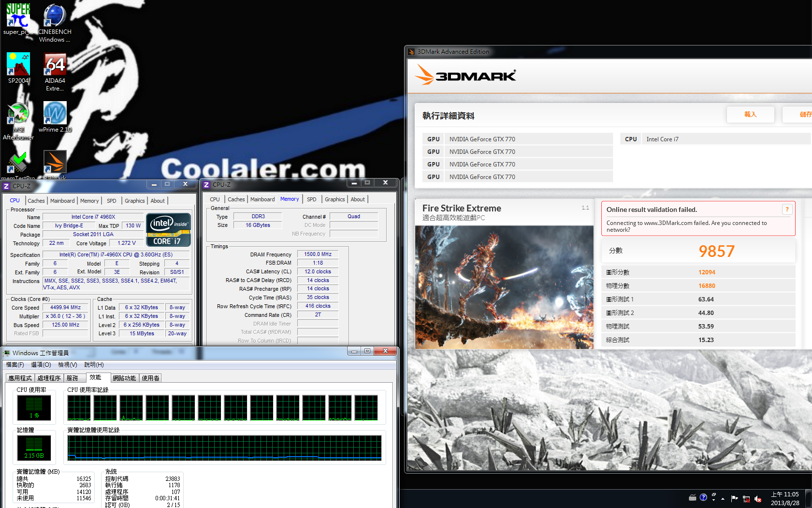Open the Mainboard tab in the left CPU-Z window
This screenshot has height=508, width=812.
point(62,201)
